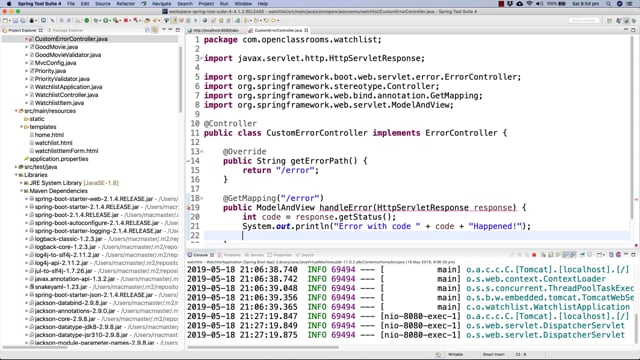The image size is (640, 360).
Task: Open the Run button dropdown arrow
Action: point(110,20)
